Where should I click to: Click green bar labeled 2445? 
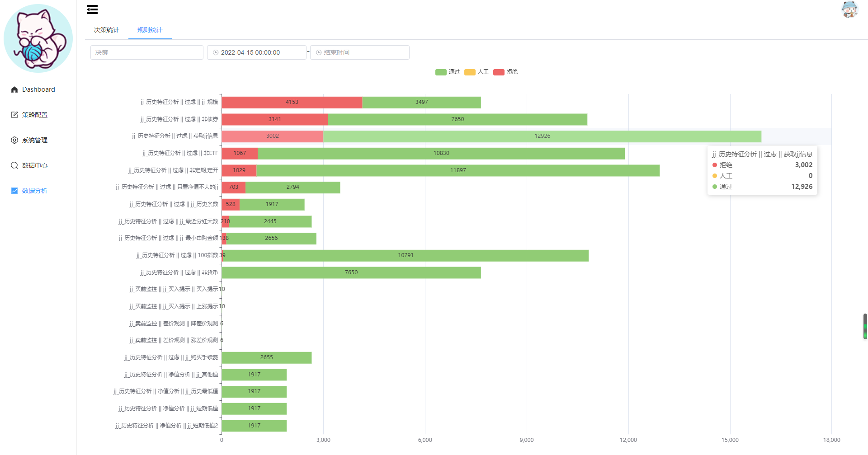[x=270, y=222]
